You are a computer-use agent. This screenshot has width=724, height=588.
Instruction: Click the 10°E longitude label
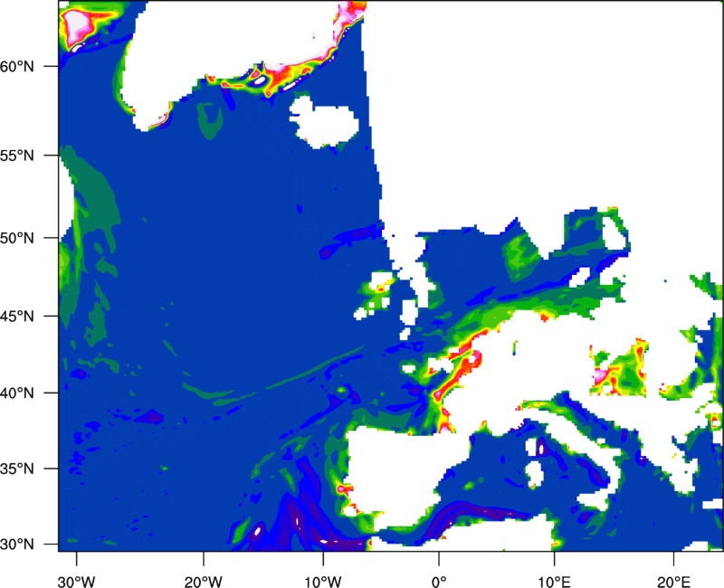[554, 582]
